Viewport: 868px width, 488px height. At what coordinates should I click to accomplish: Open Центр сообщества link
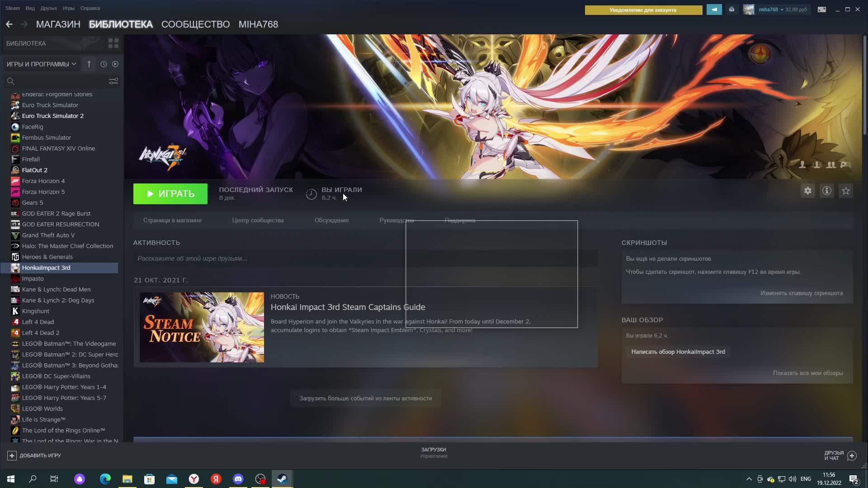point(258,221)
